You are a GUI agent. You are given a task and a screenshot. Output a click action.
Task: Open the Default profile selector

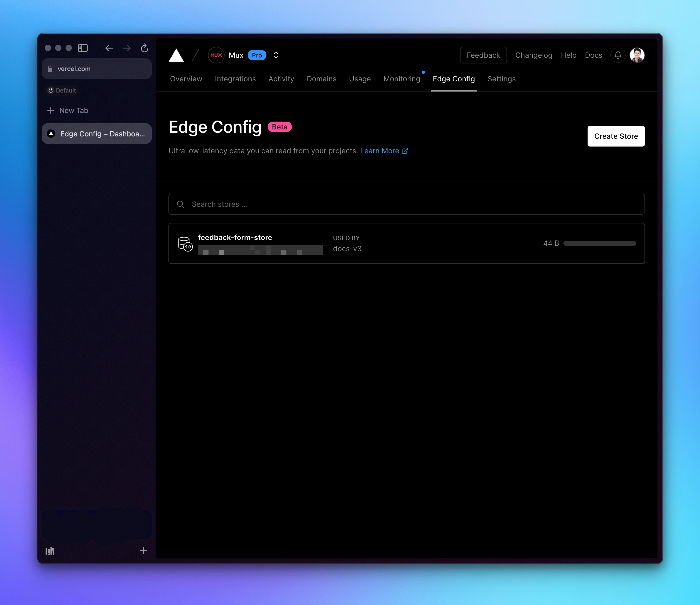point(62,91)
